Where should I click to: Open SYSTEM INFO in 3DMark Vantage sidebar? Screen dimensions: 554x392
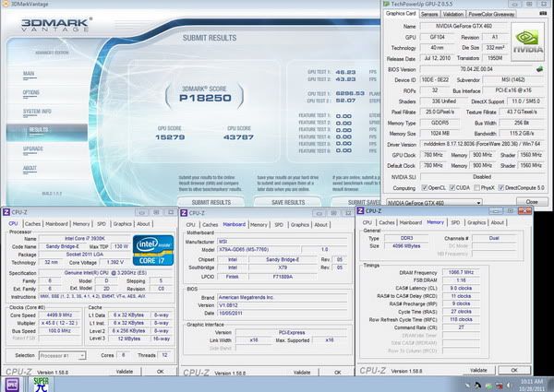37,112
